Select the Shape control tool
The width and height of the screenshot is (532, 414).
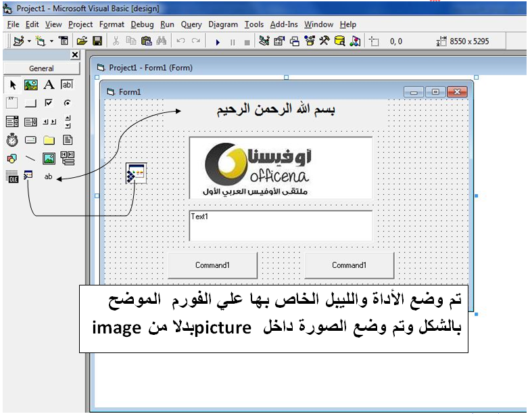pos(12,158)
